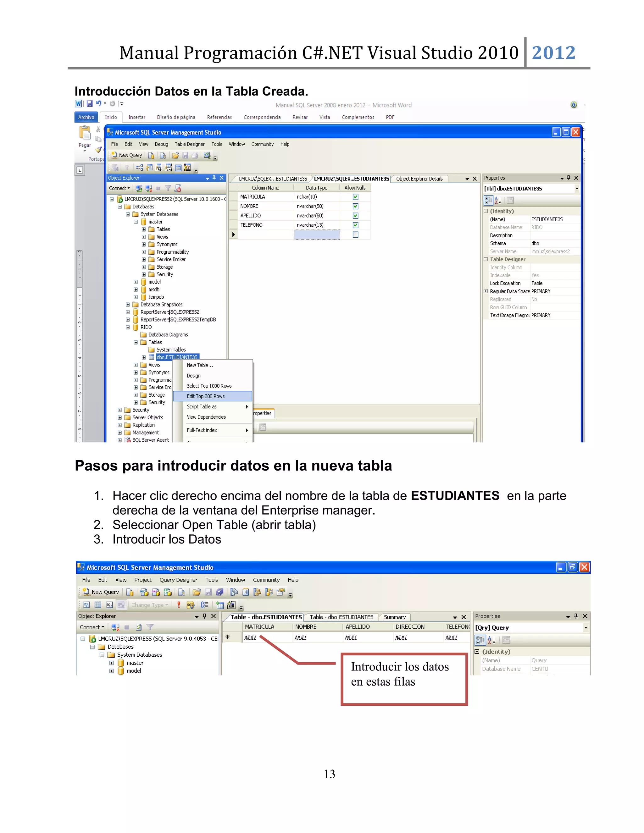Click the disconnect icon in upper Object Explorer toolbar

pyautogui.click(x=148, y=188)
